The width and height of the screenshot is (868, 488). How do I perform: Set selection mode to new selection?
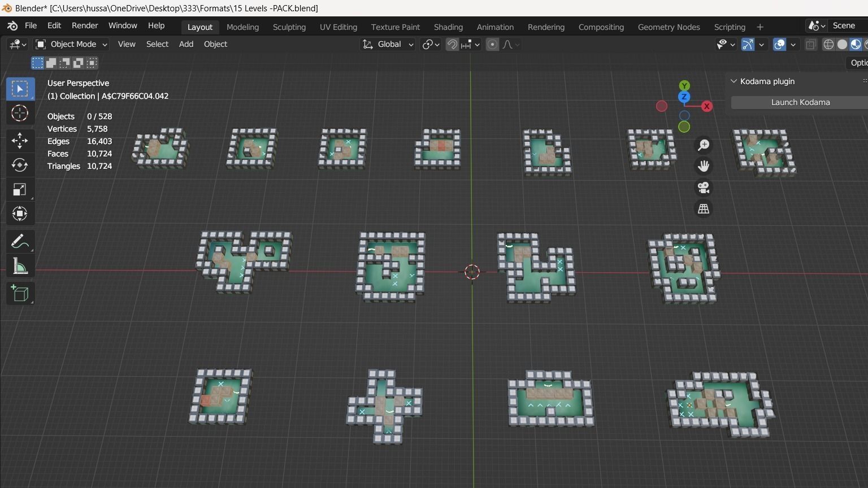click(37, 63)
